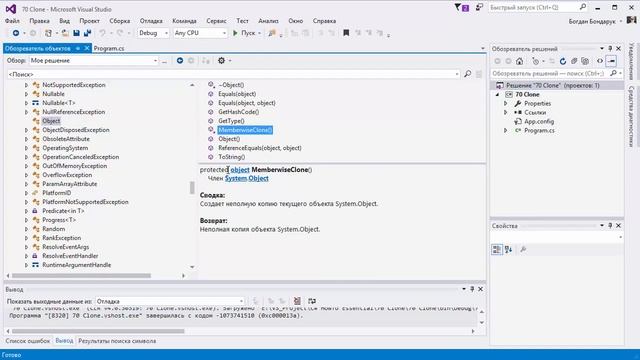The width and height of the screenshot is (640, 360).
Task: Click the class list horizontal scrollbar
Action: tap(81, 276)
